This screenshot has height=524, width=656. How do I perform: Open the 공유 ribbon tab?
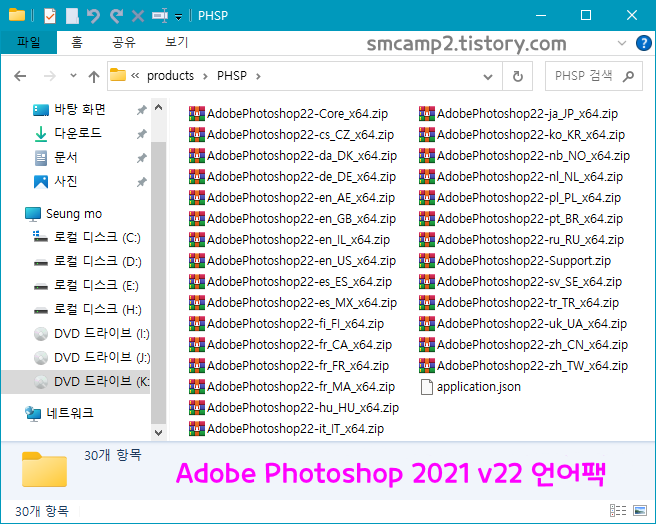click(x=124, y=42)
